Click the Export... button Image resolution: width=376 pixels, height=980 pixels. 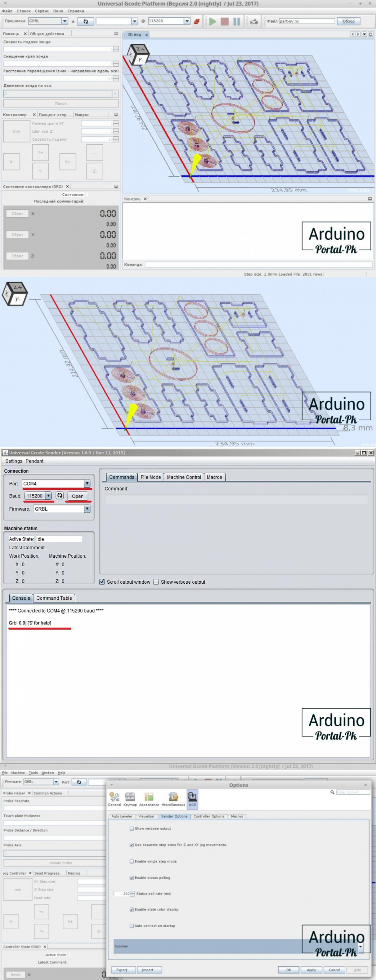(x=122, y=970)
